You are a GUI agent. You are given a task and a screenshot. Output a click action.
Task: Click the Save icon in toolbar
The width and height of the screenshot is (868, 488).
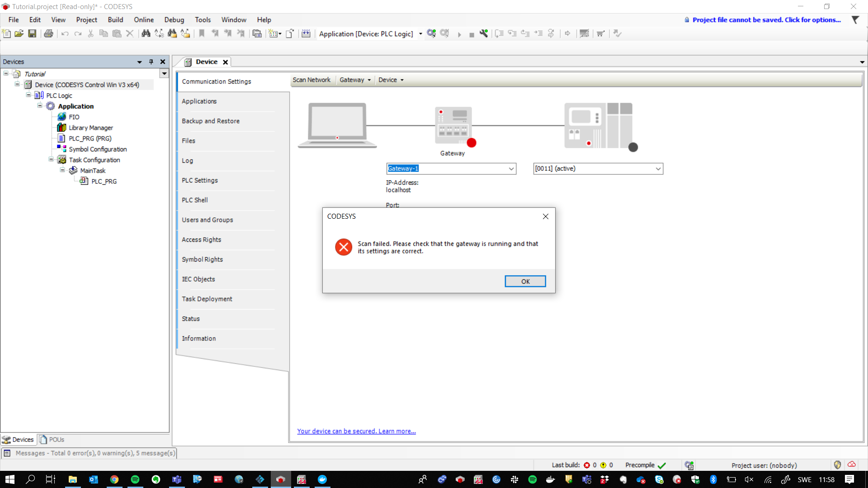(32, 33)
